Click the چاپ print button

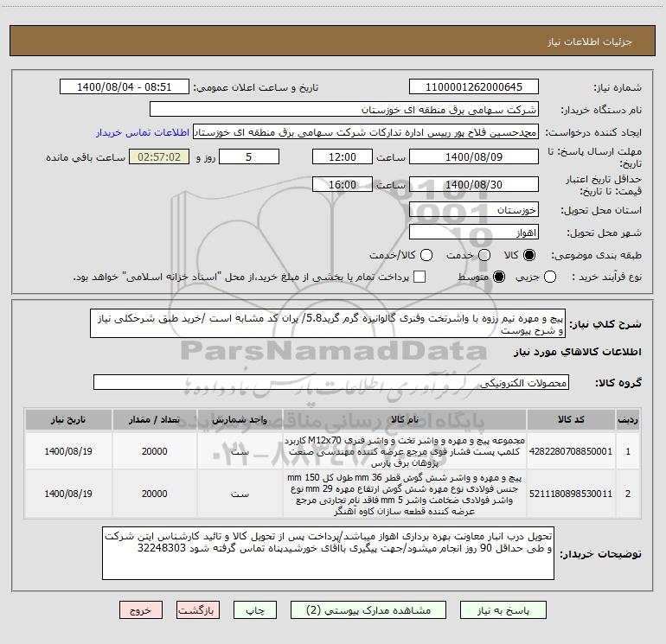click(x=255, y=610)
